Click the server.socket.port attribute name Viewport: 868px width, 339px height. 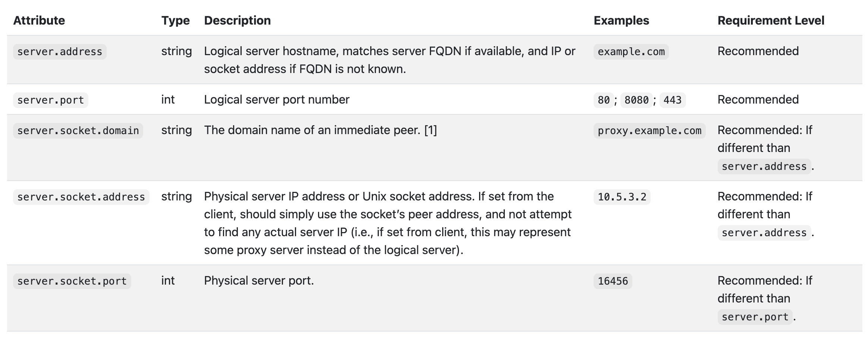point(72,281)
